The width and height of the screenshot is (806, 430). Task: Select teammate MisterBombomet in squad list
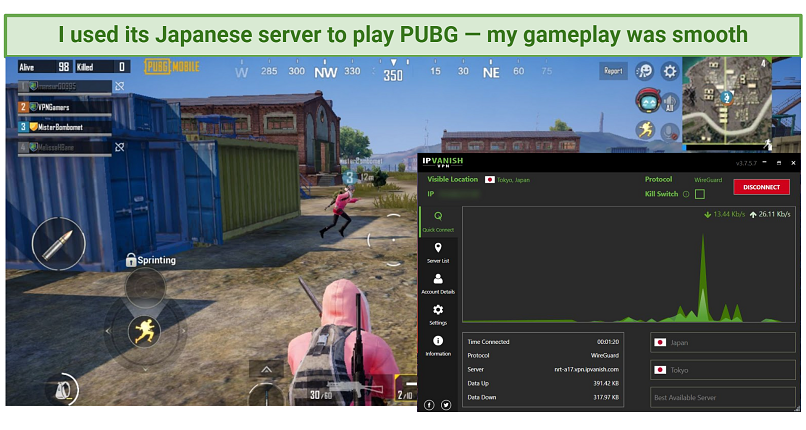click(x=65, y=127)
